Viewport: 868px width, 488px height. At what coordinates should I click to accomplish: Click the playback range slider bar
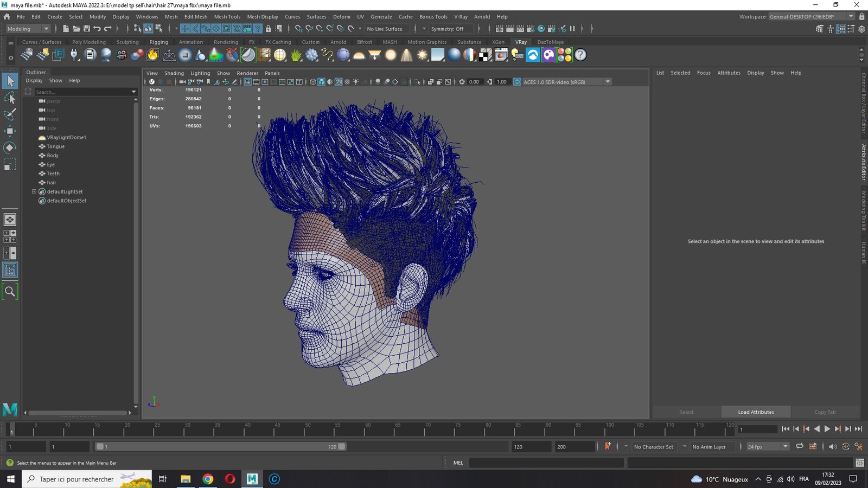tap(221, 447)
